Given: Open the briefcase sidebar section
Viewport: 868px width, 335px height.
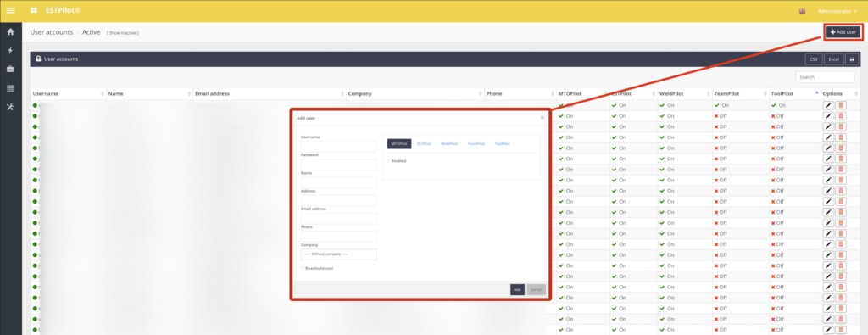Looking at the screenshot, I should pyautogui.click(x=10, y=70).
